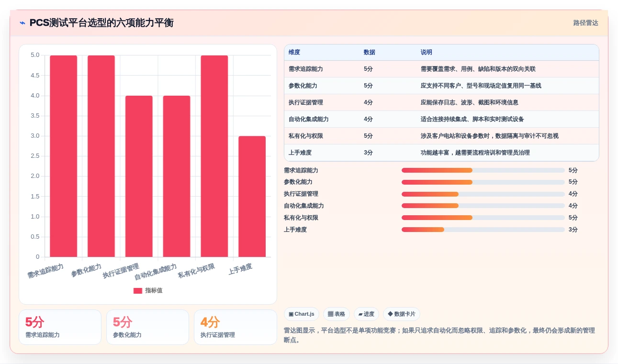Select the 私有化与权限 bar in chart
The height and width of the screenshot is (364, 618).
tap(214, 156)
